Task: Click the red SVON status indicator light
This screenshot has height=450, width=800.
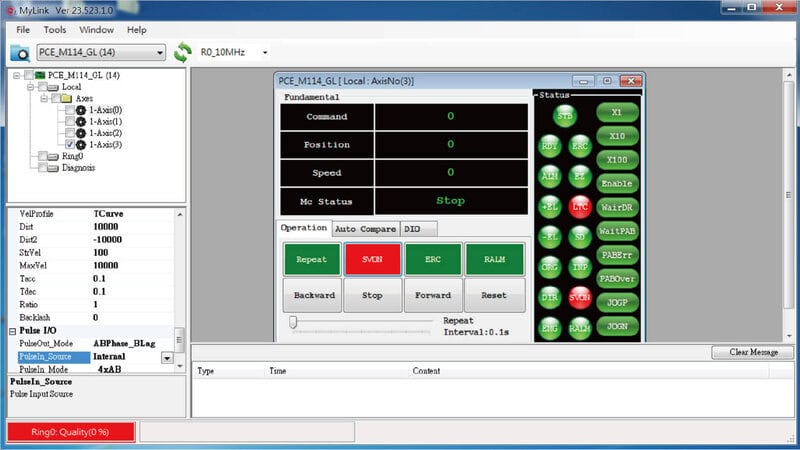Action: coord(580,297)
